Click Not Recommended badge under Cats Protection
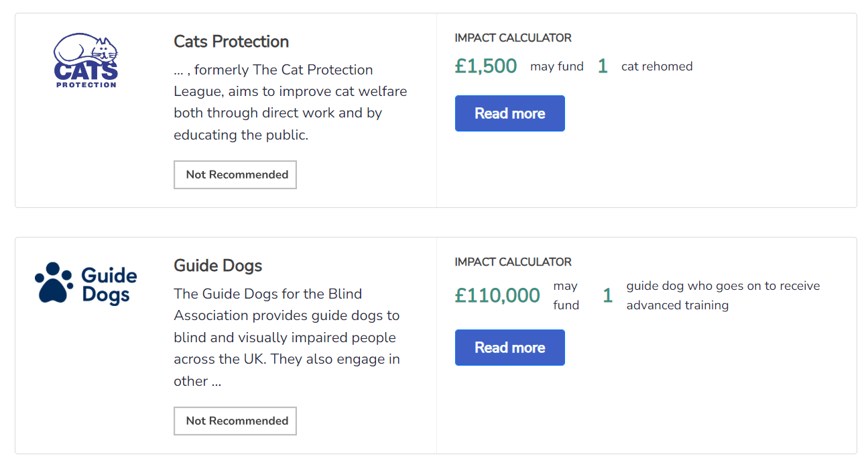The width and height of the screenshot is (868, 467). pyautogui.click(x=235, y=174)
